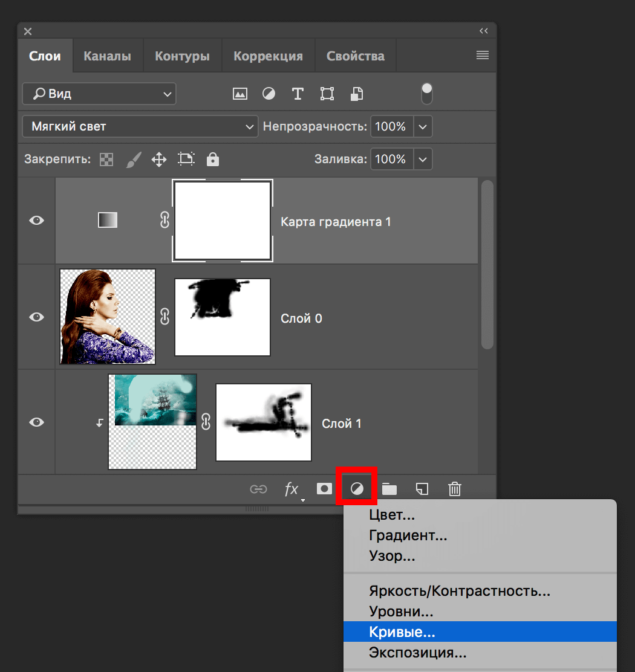
Task: Click the delete layer trash icon
Action: pos(455,489)
